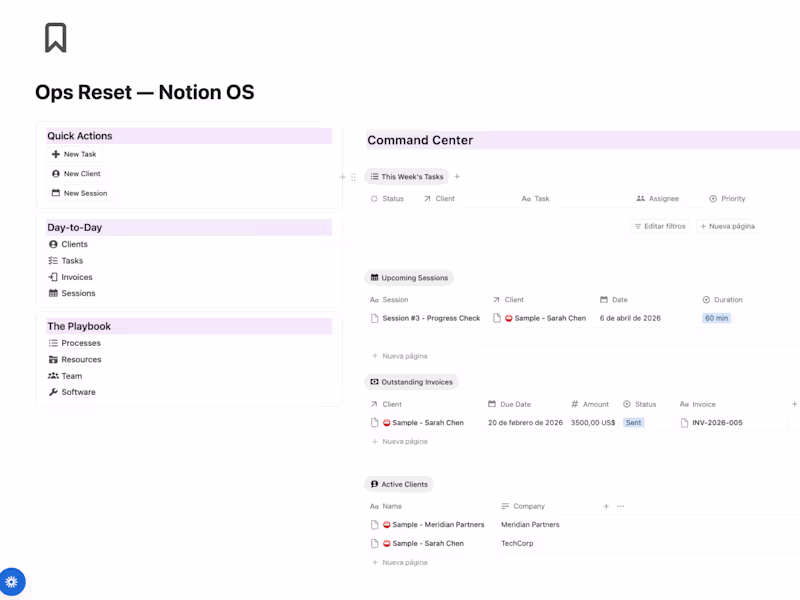The image size is (800, 600).
Task: Open the more options ellipsis in Active Clients
Action: point(620,506)
